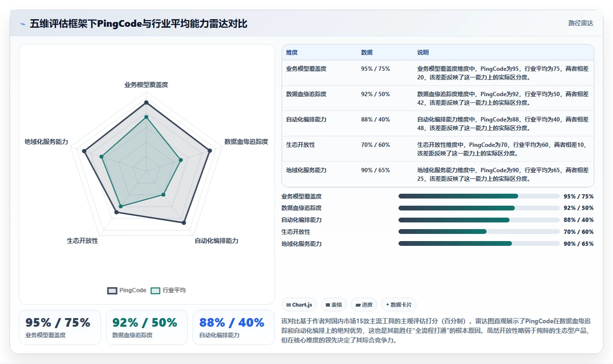Click the 维度 column header
Image resolution: width=613 pixels, height=364 pixels.
[x=292, y=53]
